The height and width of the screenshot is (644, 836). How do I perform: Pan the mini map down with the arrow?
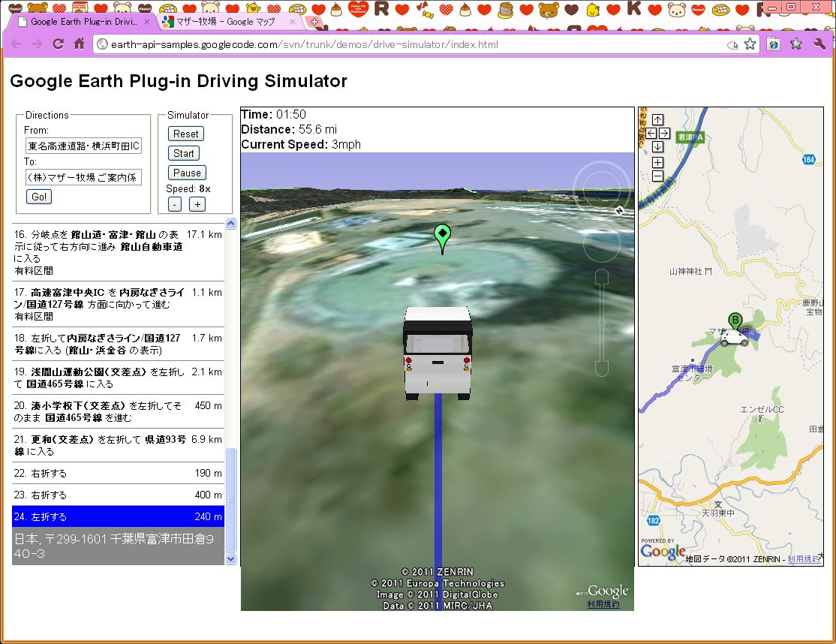(x=657, y=146)
